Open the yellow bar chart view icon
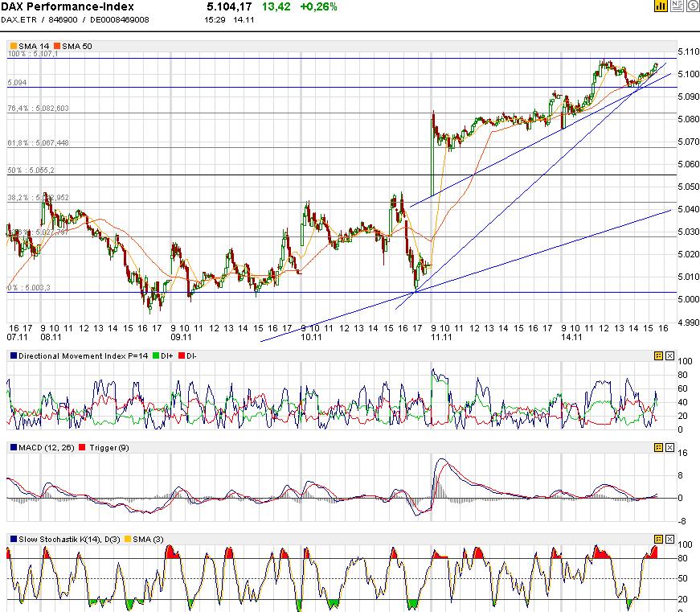The height and width of the screenshot is (612, 700). pos(661,6)
